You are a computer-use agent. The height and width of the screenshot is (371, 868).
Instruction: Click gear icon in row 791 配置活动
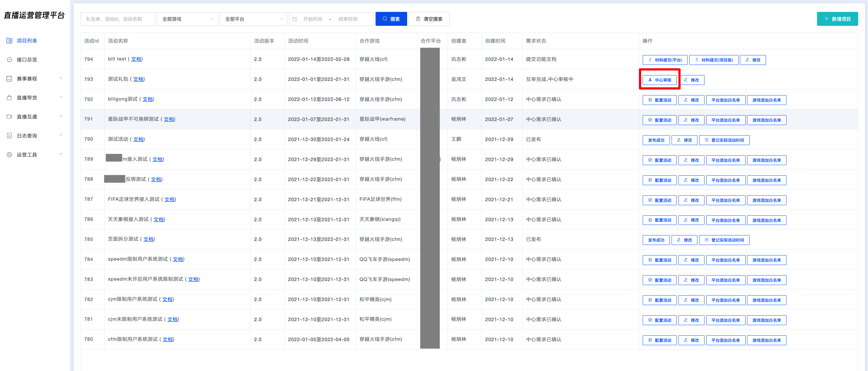click(x=650, y=120)
